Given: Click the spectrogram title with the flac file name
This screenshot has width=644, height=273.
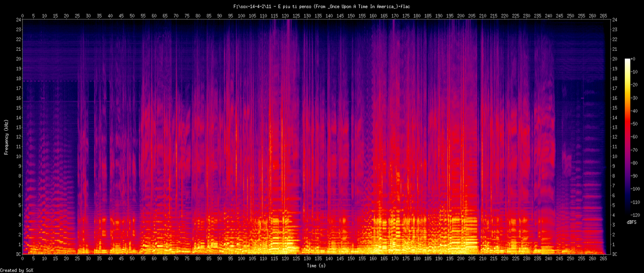Looking at the screenshot, I should pyautogui.click(x=321, y=6).
